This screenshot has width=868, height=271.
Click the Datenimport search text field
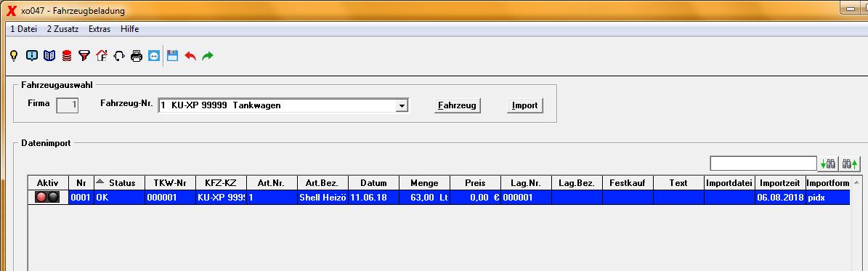[x=763, y=163]
